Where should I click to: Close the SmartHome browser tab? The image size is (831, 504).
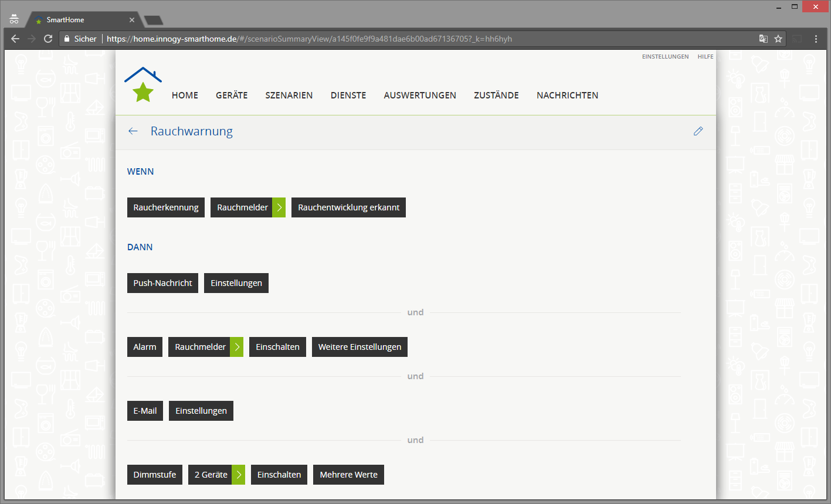click(132, 20)
